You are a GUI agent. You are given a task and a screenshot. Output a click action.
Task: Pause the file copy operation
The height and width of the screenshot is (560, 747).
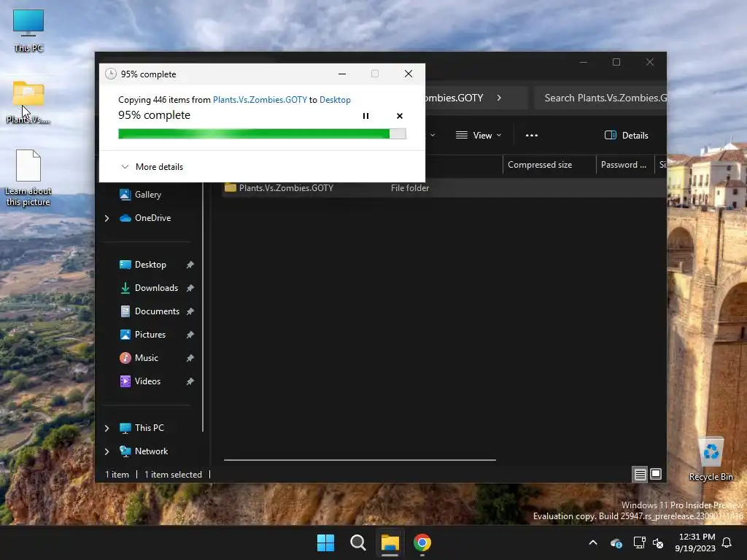coord(365,116)
